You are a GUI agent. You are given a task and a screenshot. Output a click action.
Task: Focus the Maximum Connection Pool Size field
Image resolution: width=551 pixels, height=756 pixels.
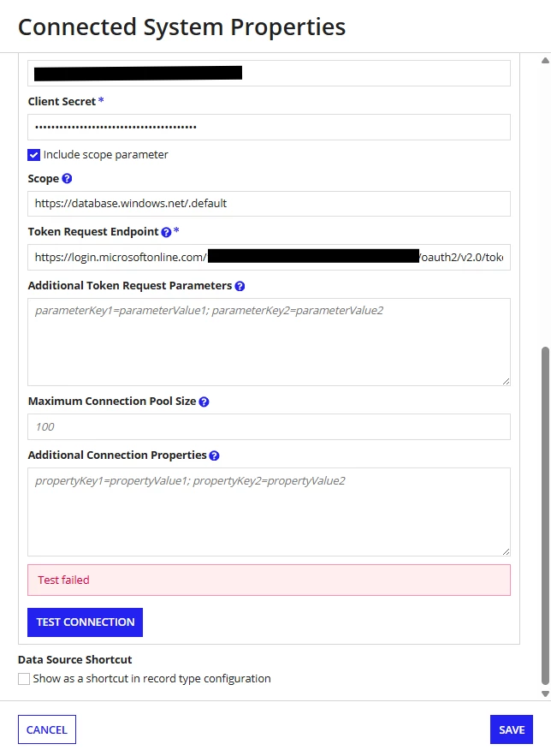pos(269,426)
